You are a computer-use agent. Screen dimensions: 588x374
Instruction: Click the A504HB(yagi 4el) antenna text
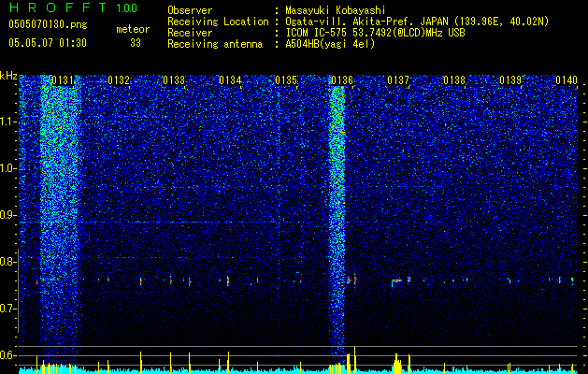click(330, 44)
